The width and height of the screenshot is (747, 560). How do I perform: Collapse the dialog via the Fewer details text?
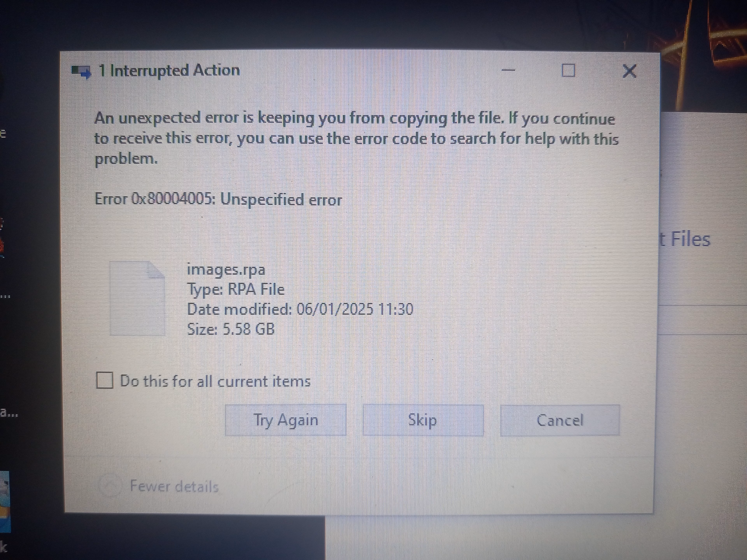pos(174,486)
